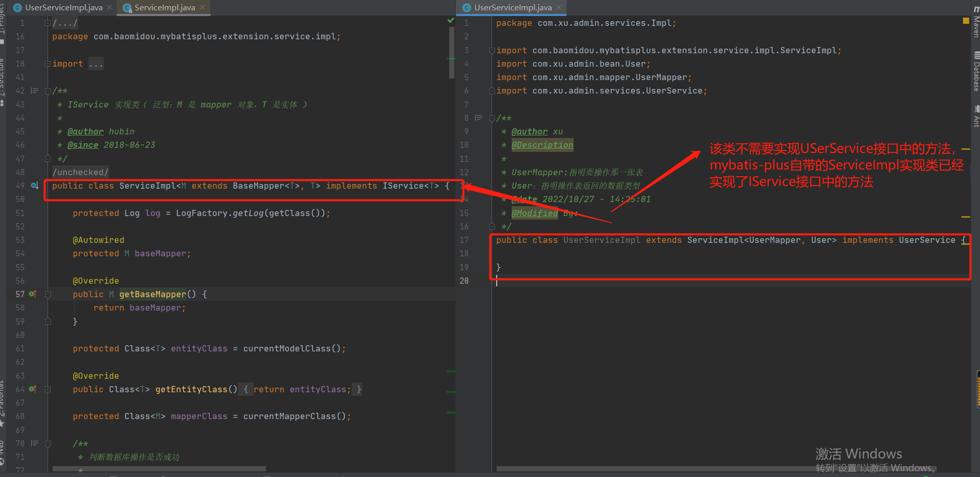Click 'getBaseMapper' method name on line 57
The image size is (980, 477).
pos(152,294)
